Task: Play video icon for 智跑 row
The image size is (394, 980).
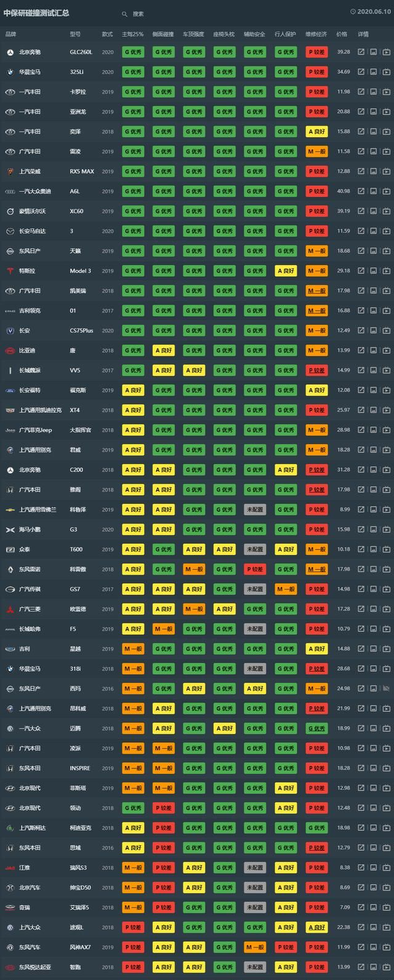Action: coord(386,967)
